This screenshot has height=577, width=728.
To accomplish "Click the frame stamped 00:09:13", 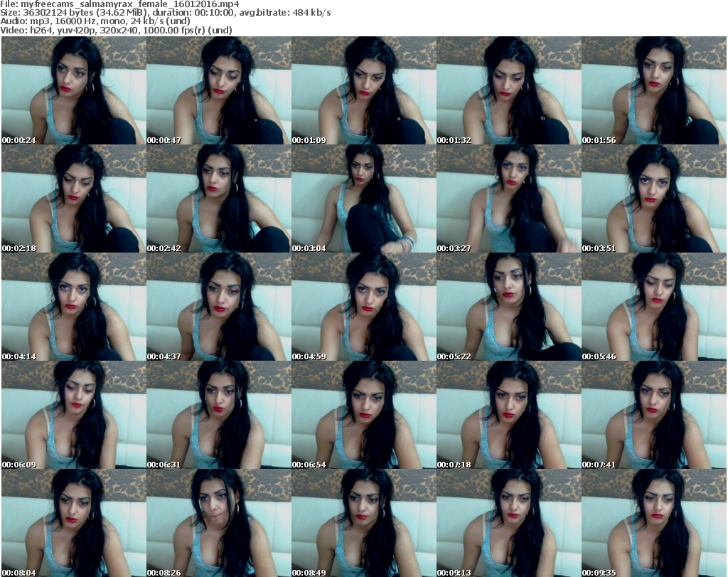I will pyautogui.click(x=509, y=523).
